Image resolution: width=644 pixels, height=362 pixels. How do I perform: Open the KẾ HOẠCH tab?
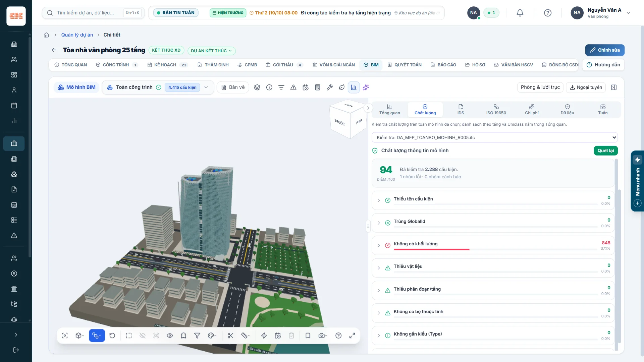pyautogui.click(x=167, y=65)
